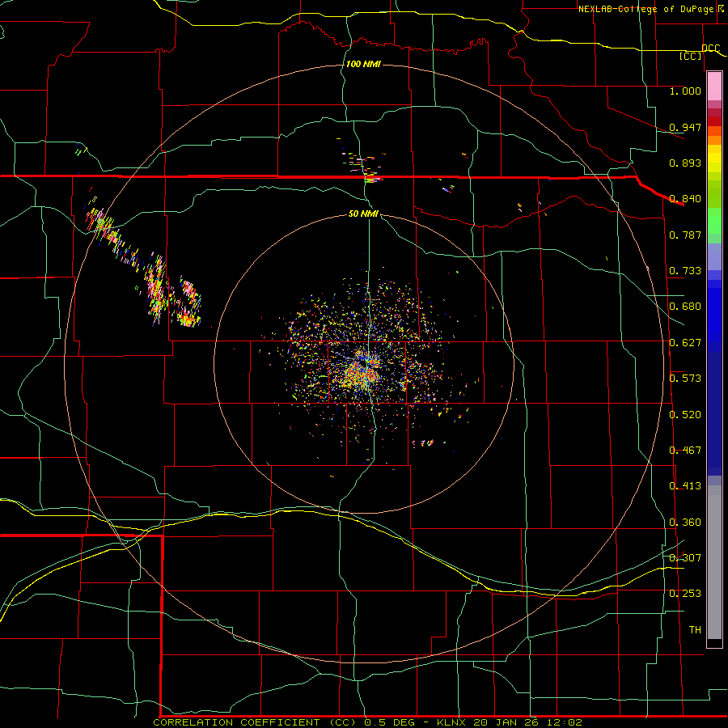Click the 0.573 scale value

point(685,379)
